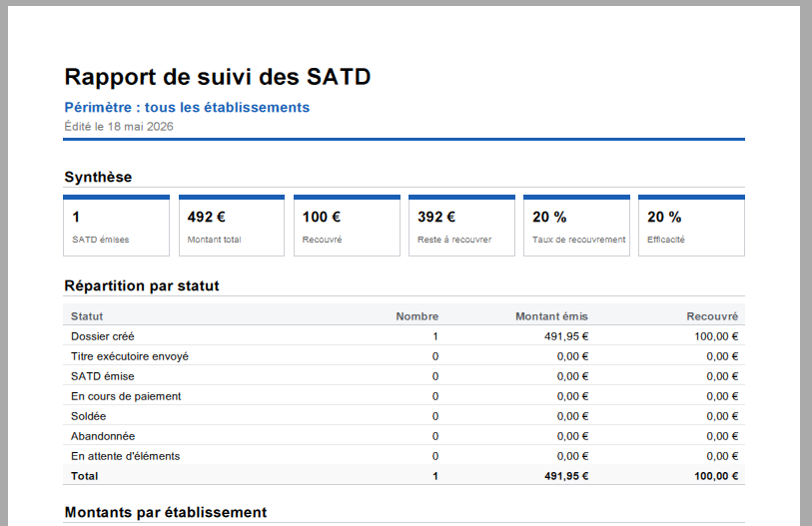Select the 'En cours de paiement' row label
812x526 pixels.
pos(126,396)
